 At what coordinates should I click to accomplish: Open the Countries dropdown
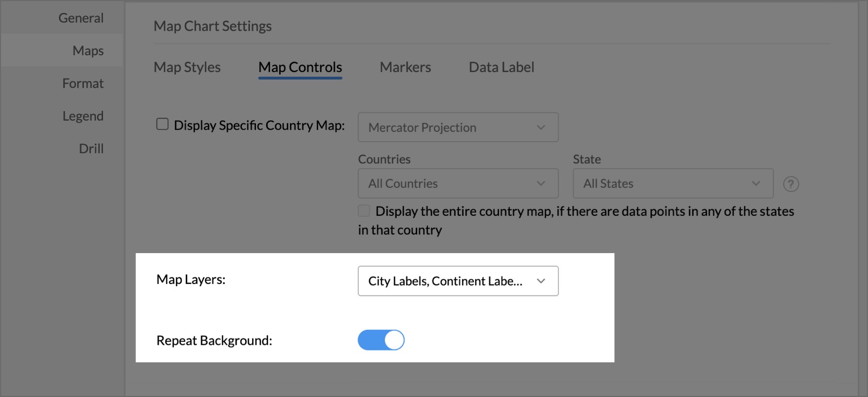click(458, 183)
